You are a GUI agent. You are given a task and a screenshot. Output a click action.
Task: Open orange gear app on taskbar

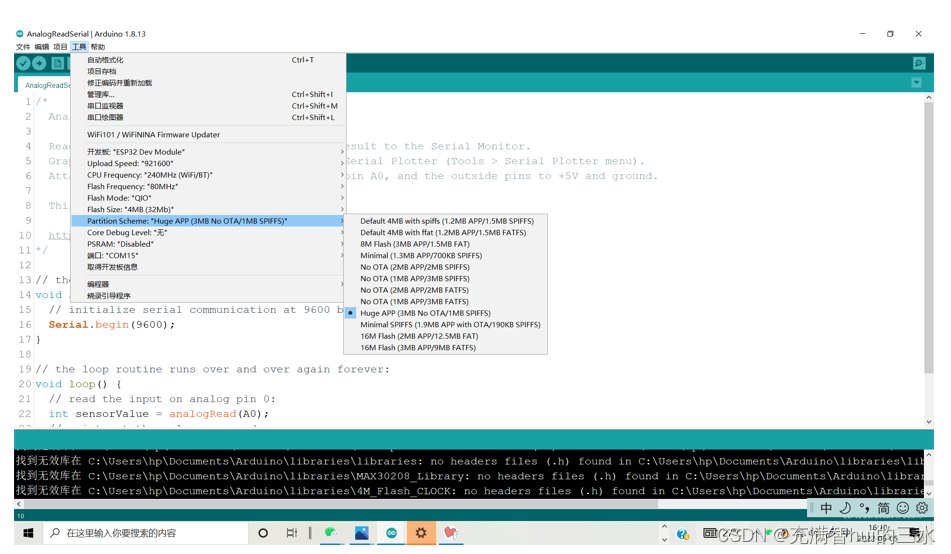[421, 533]
